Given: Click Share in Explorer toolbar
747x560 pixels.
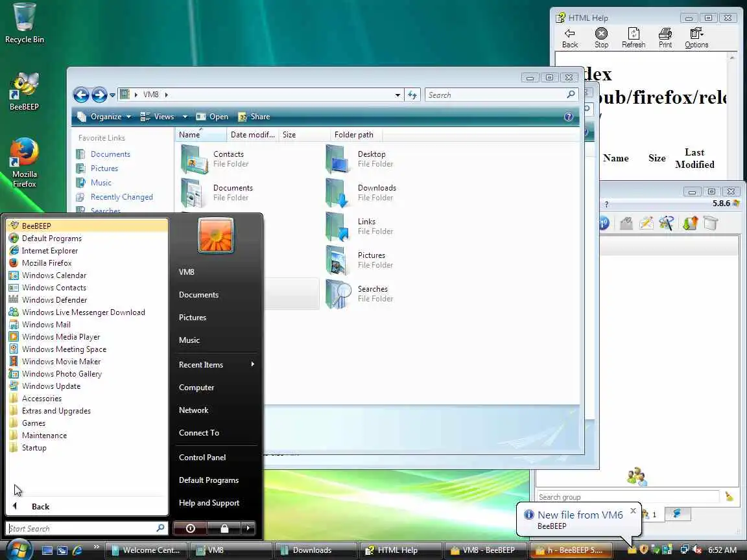Looking at the screenshot, I should click(254, 117).
